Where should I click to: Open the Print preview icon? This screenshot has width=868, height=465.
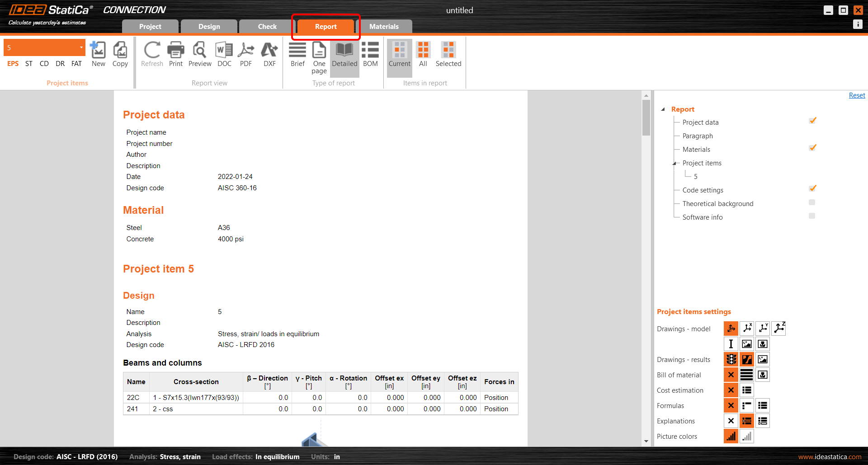[200, 54]
